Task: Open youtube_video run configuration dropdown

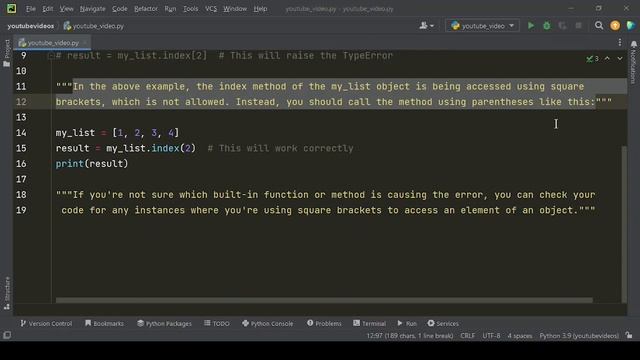Action: click(x=482, y=26)
